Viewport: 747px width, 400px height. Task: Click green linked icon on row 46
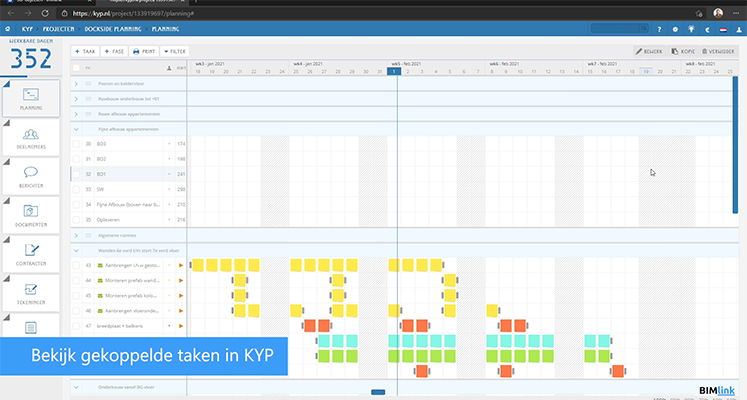tap(100, 311)
